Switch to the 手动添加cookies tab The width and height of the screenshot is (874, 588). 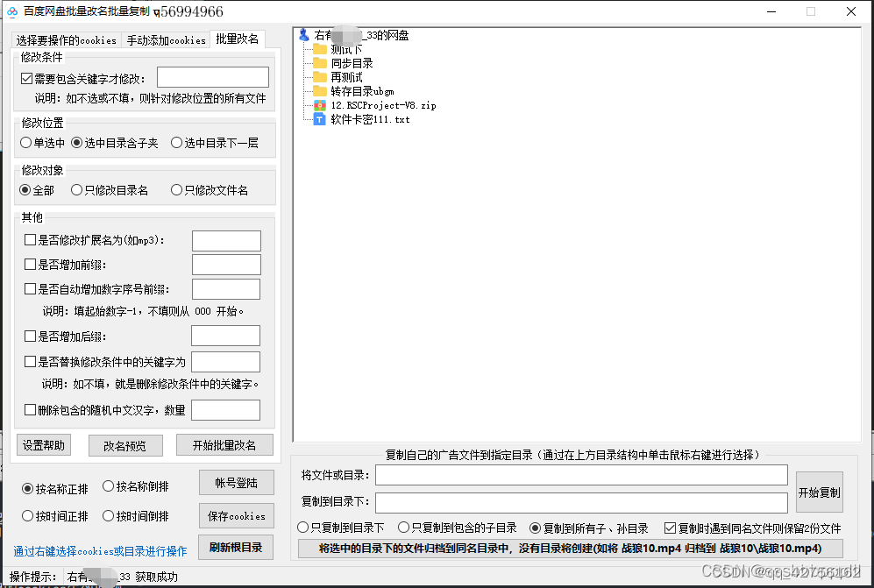(x=166, y=39)
